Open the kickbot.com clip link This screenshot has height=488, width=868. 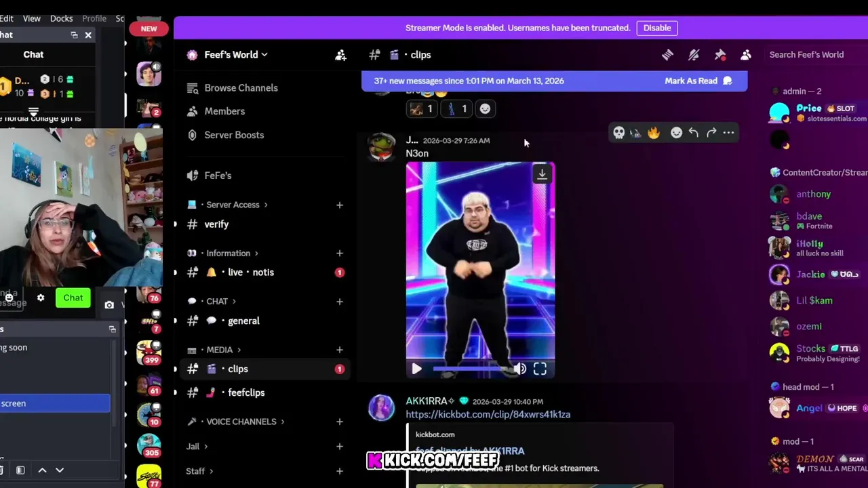point(488,414)
